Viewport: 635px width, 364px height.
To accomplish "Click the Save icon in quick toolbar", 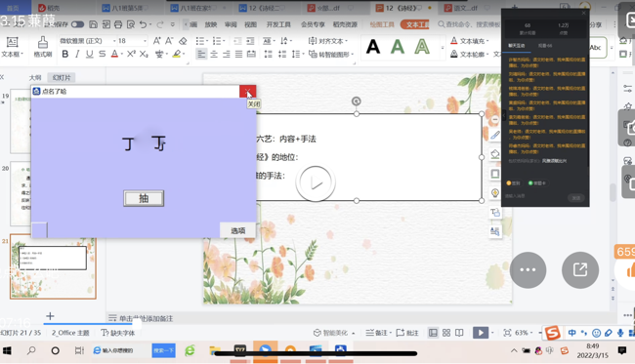I will pos(93,24).
